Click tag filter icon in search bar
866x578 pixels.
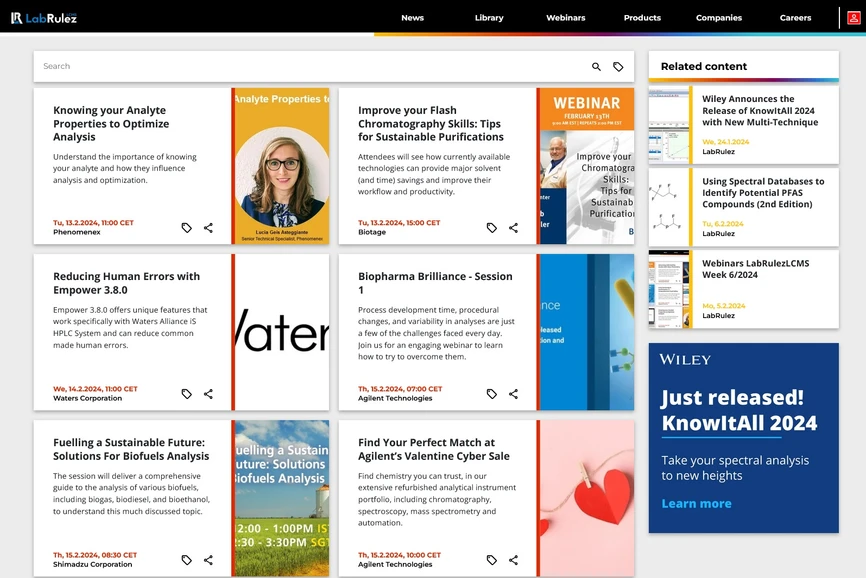618,66
